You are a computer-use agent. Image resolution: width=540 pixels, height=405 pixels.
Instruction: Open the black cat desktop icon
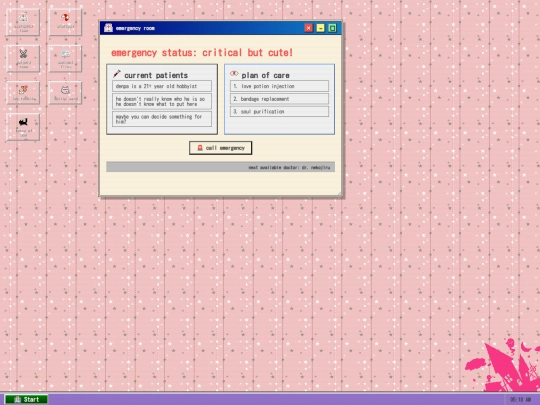[23, 127]
